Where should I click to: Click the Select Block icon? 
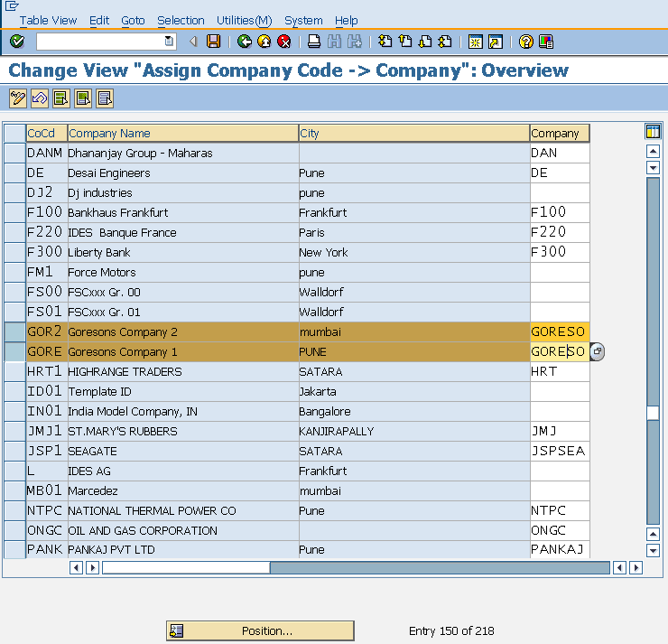pyautogui.click(x=83, y=98)
